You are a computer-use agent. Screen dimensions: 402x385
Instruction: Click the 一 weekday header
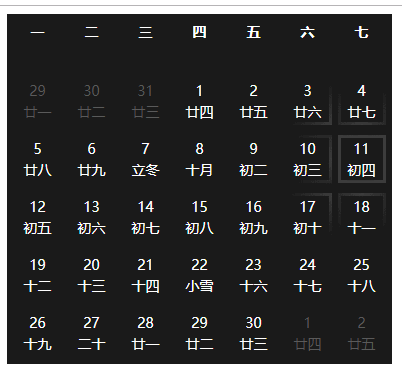click(x=37, y=33)
